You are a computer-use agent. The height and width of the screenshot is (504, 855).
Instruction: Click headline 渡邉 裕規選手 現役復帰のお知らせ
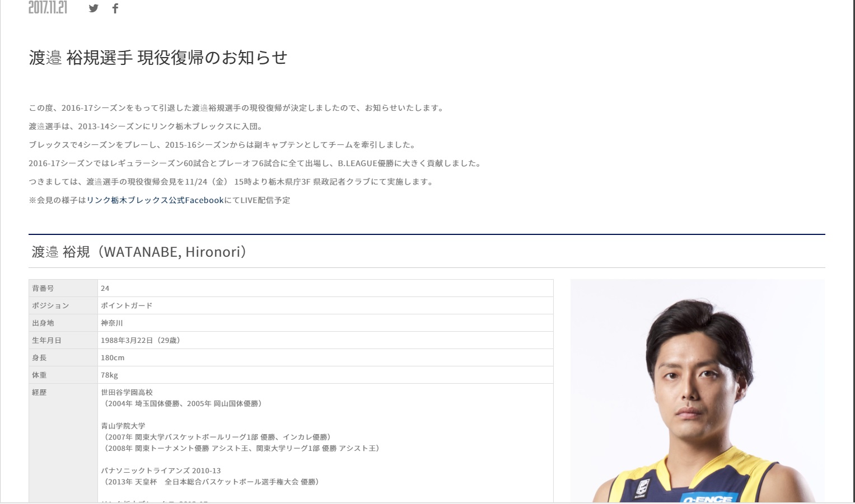[x=158, y=58]
